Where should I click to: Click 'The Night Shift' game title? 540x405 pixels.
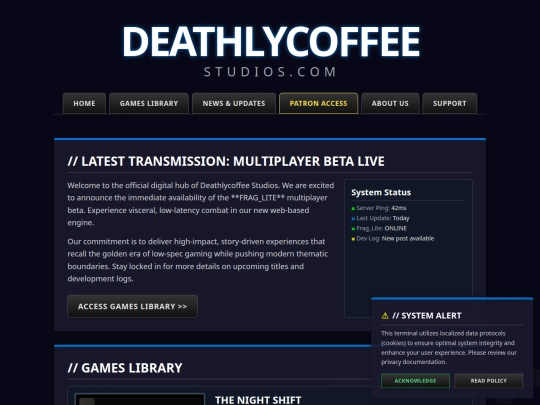[258, 400]
